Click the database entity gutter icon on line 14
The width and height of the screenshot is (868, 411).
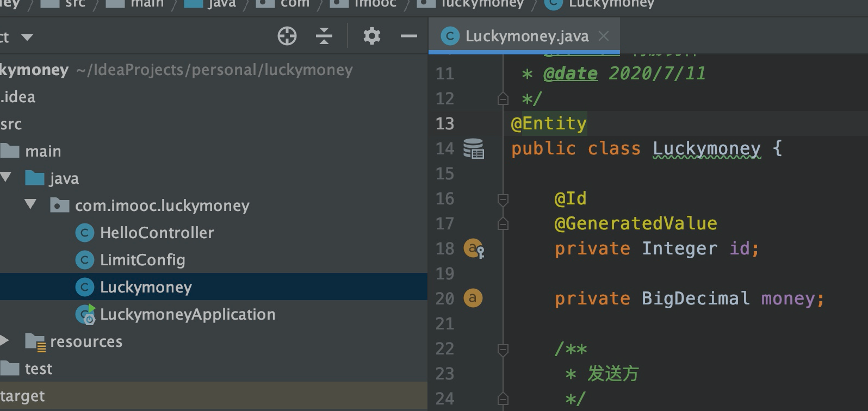point(474,148)
